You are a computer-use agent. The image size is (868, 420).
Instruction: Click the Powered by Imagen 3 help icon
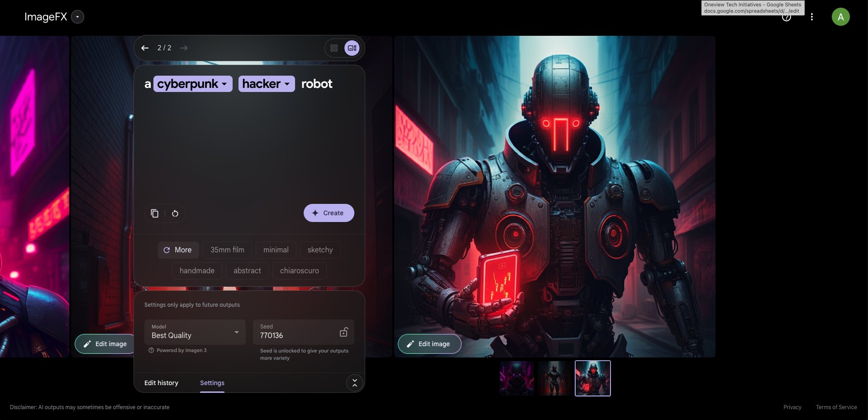[x=151, y=350]
